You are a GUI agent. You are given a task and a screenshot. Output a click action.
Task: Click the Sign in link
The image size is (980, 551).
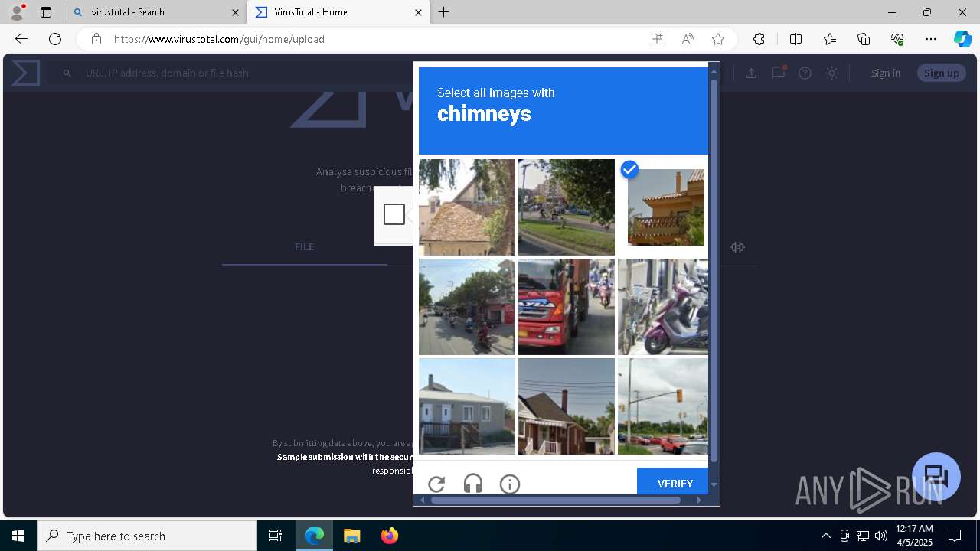[x=886, y=73]
